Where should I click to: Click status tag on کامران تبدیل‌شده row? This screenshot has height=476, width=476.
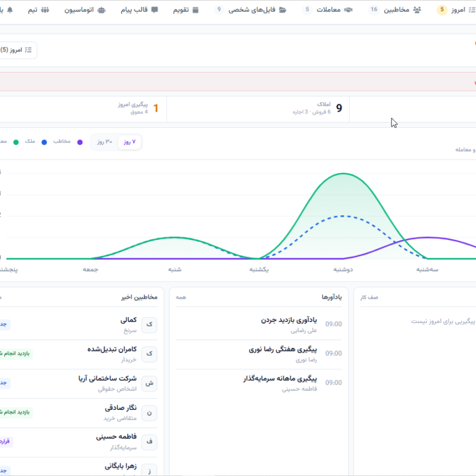16,353
